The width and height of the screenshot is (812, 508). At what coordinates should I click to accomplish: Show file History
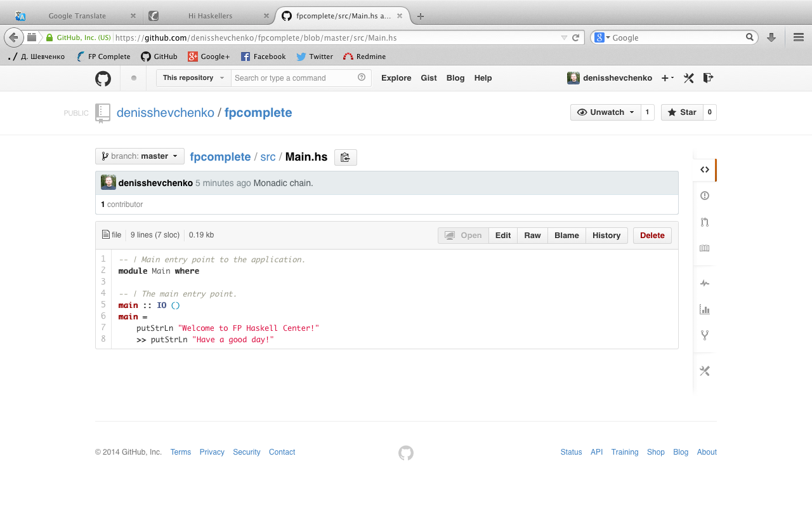[x=606, y=236]
